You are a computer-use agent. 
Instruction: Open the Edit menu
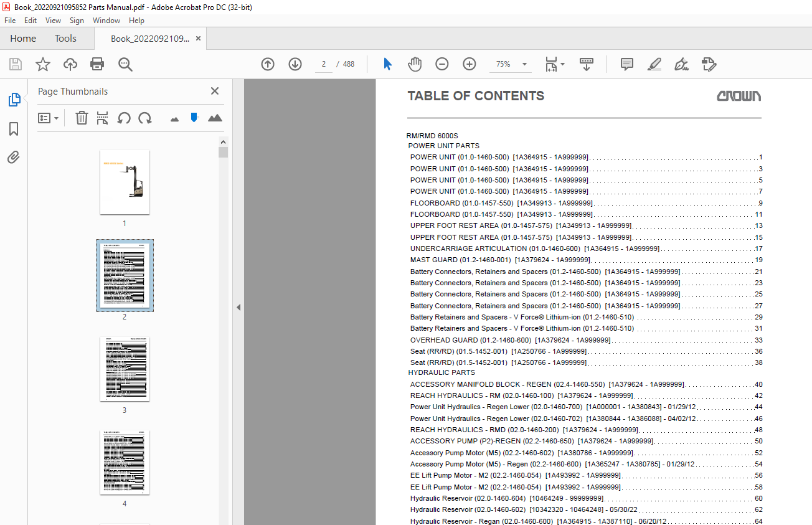tap(31, 21)
